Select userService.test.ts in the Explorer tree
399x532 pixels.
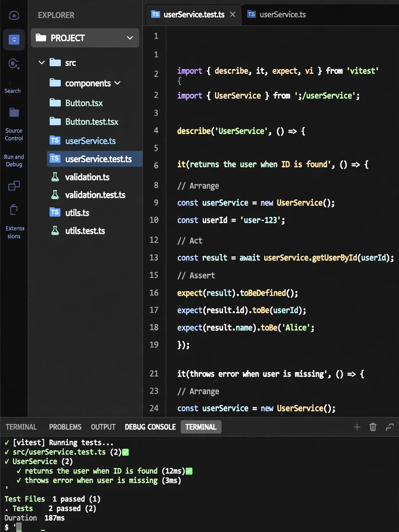(x=95, y=159)
